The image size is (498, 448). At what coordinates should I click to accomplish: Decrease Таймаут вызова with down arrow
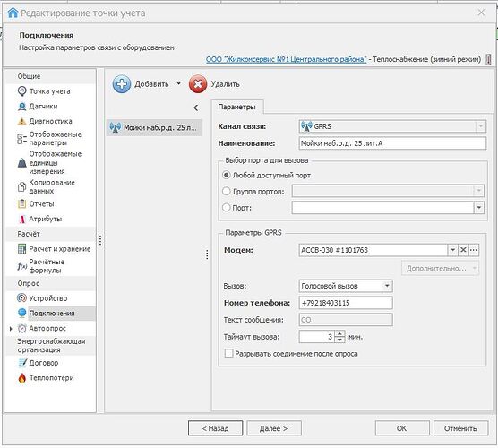tap(339, 340)
